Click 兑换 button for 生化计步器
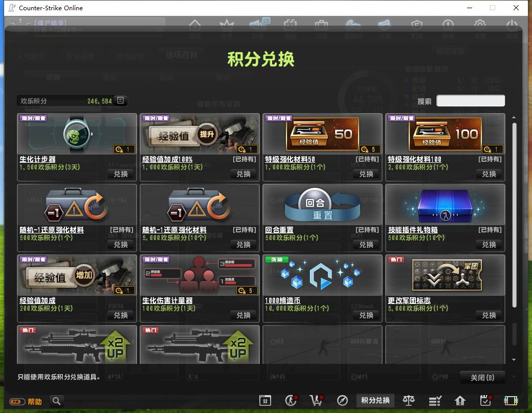 point(121,174)
